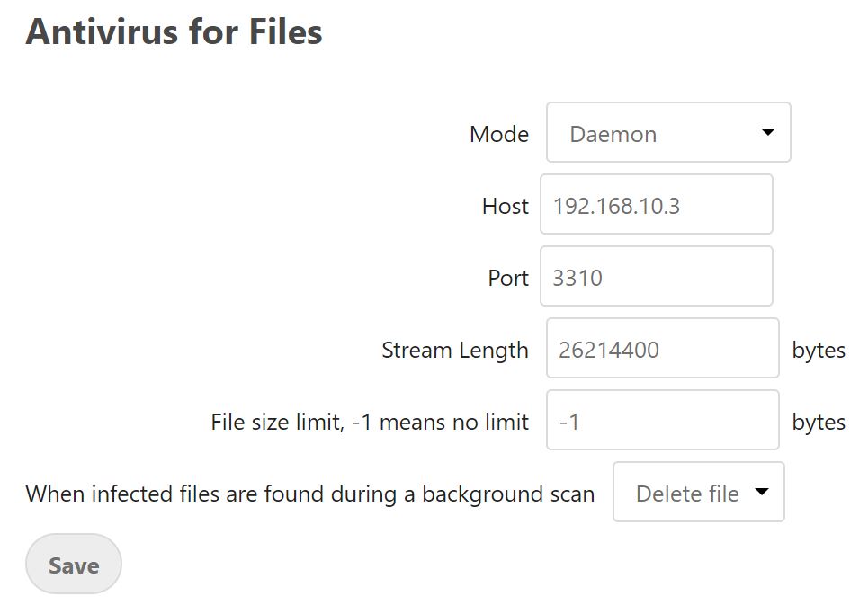Click the arrow on the Daemon selector

[x=767, y=133]
